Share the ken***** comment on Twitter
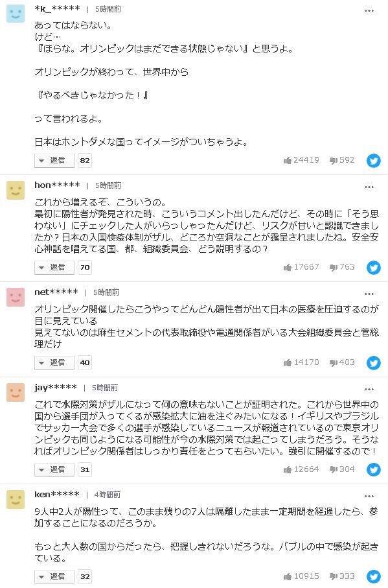 pos(373,576)
